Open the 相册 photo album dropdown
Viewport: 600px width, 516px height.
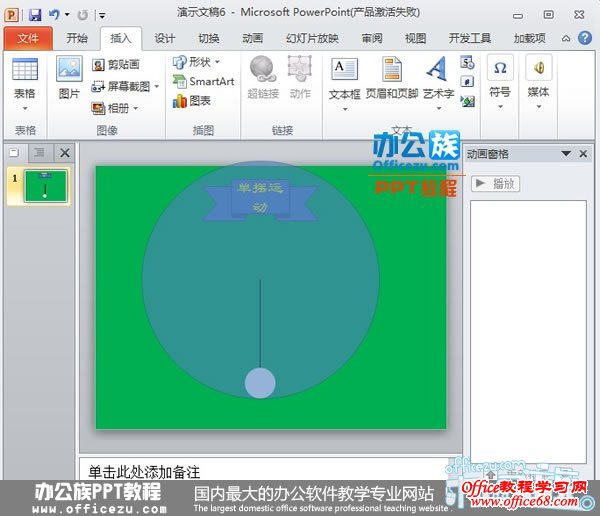coord(116,108)
